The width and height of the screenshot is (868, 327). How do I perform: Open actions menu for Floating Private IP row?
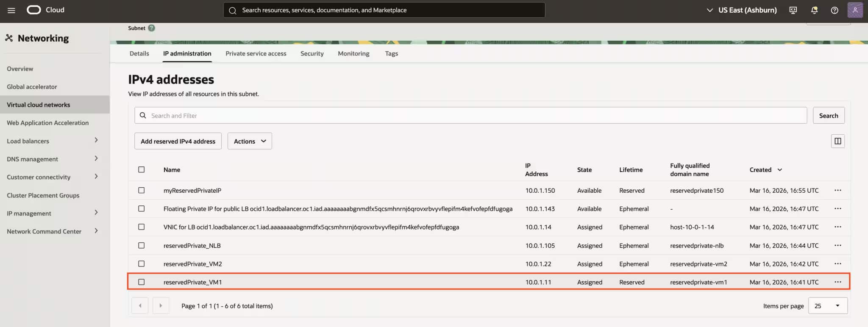click(x=837, y=208)
